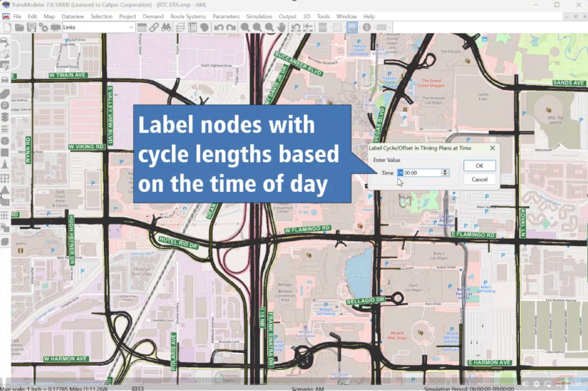Screen dimensions: 588x391
Task: Open the Tools menu
Action: [x=323, y=16]
